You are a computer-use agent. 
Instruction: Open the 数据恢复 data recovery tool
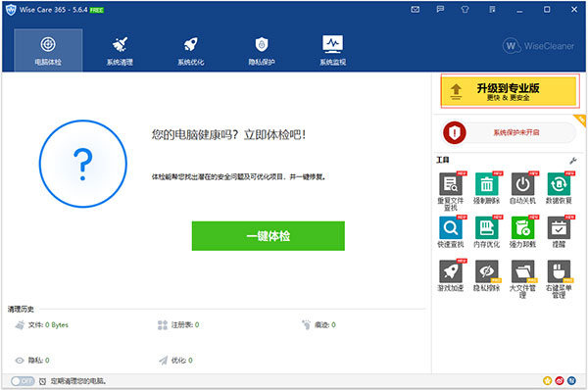[x=559, y=187]
